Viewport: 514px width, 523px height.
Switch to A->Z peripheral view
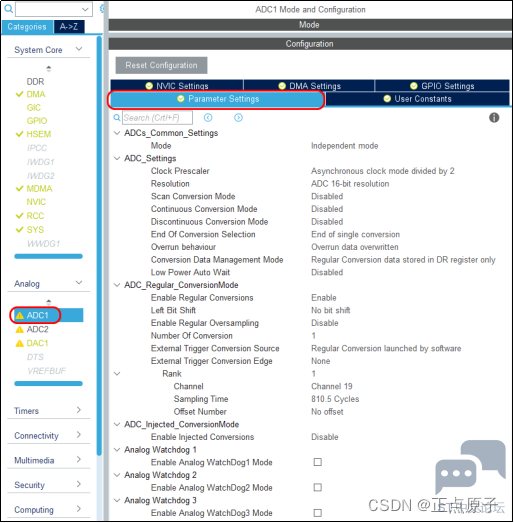pyautogui.click(x=69, y=27)
